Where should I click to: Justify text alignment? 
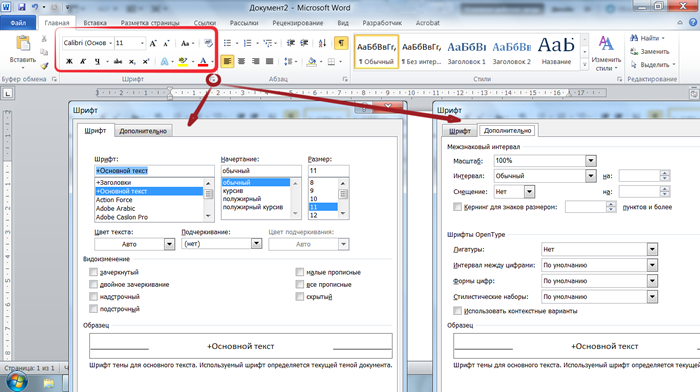pyautogui.click(x=269, y=61)
